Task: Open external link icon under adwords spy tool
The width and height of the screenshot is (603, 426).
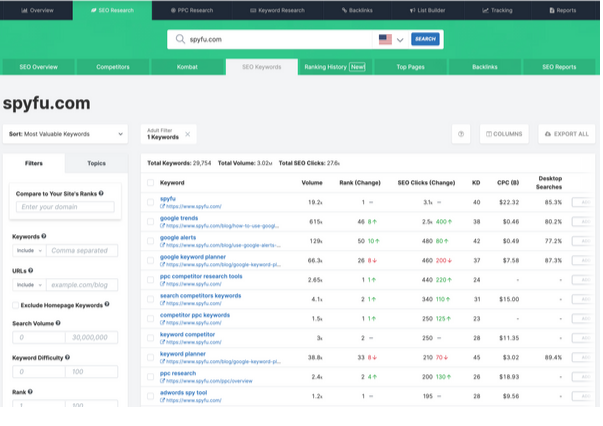Action: [x=162, y=400]
